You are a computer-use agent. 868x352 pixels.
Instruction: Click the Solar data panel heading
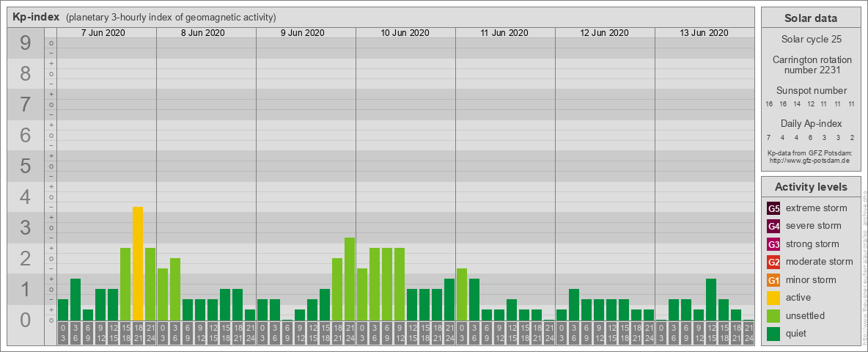(811, 18)
